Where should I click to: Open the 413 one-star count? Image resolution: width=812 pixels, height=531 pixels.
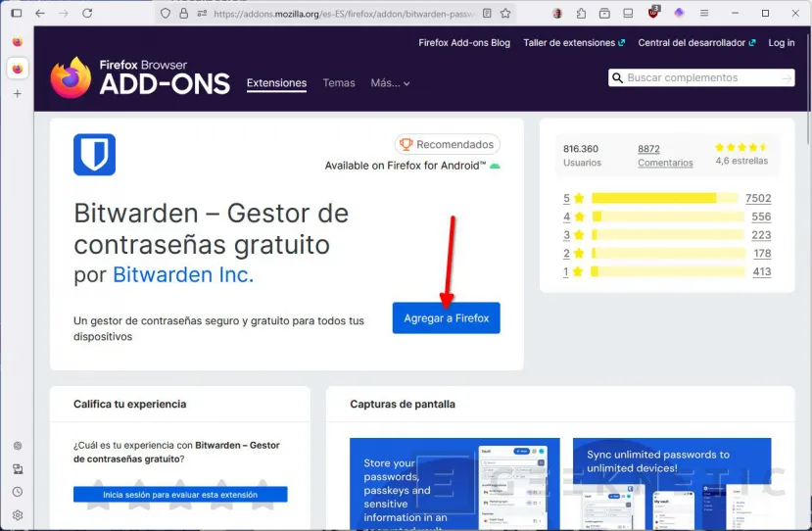[762, 271]
